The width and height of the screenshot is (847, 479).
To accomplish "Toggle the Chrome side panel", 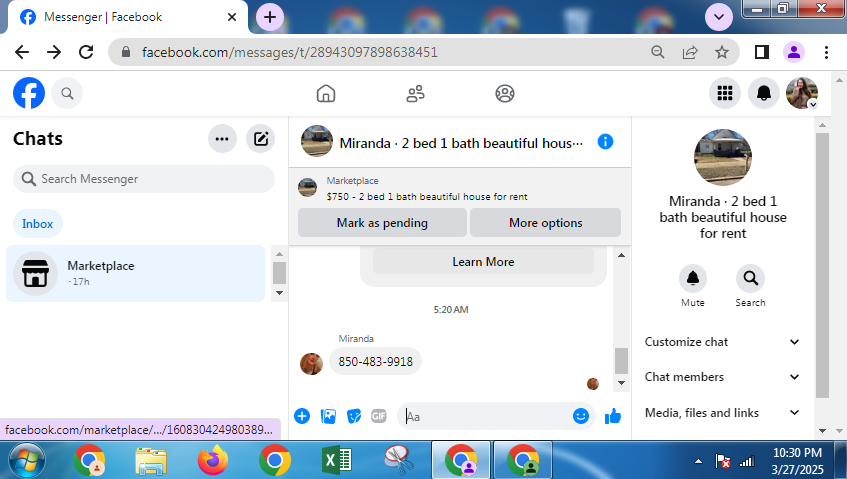I will tap(762, 52).
